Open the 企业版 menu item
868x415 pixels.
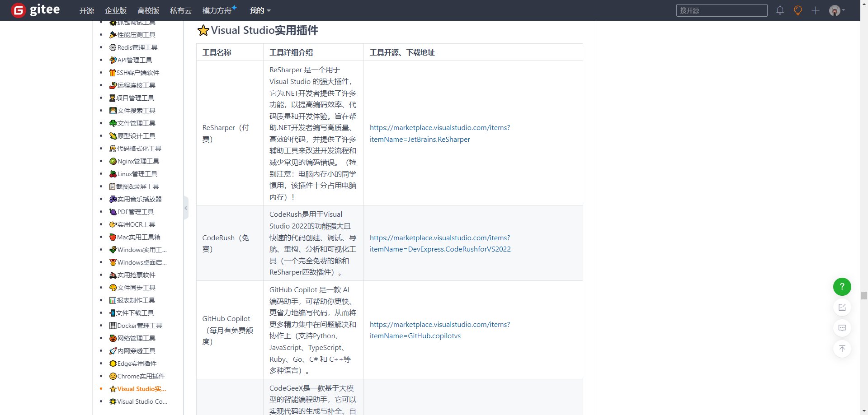tap(116, 10)
